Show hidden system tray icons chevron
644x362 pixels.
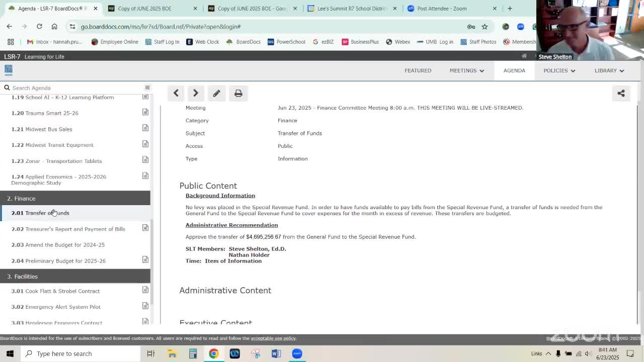pos(548,353)
